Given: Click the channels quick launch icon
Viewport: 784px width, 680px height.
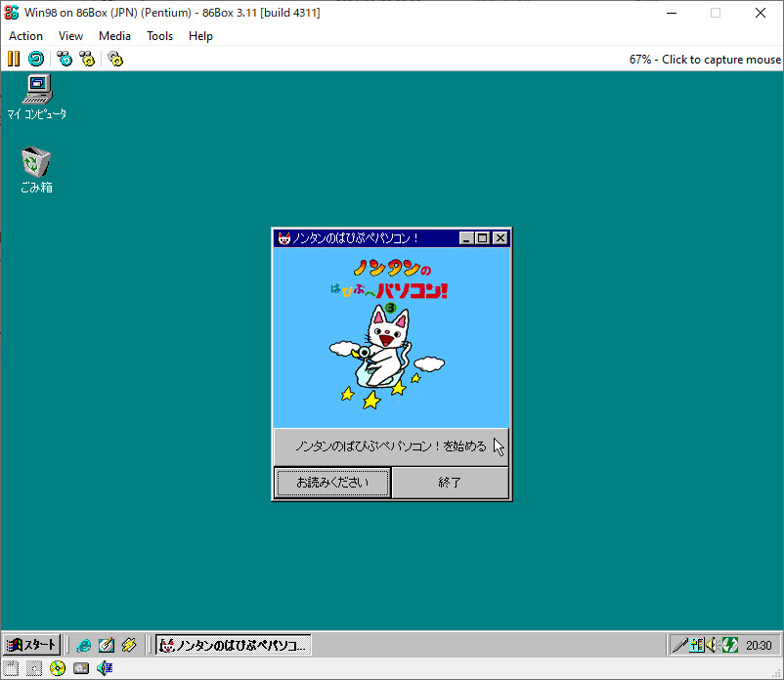Looking at the screenshot, I should pyautogui.click(x=129, y=646).
